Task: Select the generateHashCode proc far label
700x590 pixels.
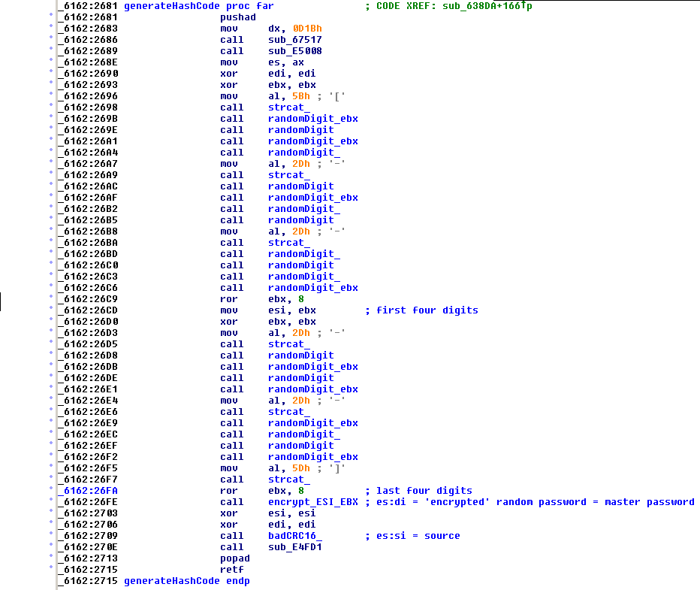Action: [199, 6]
